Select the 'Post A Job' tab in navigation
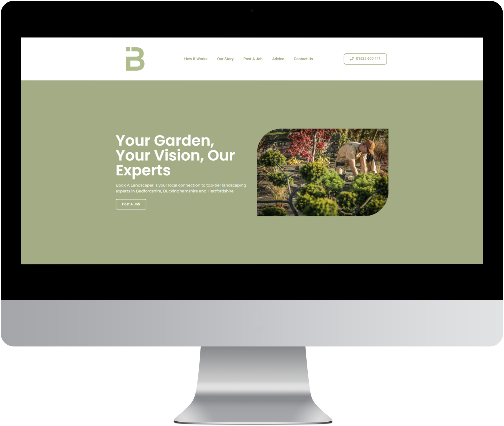504x426 pixels. 253,59
